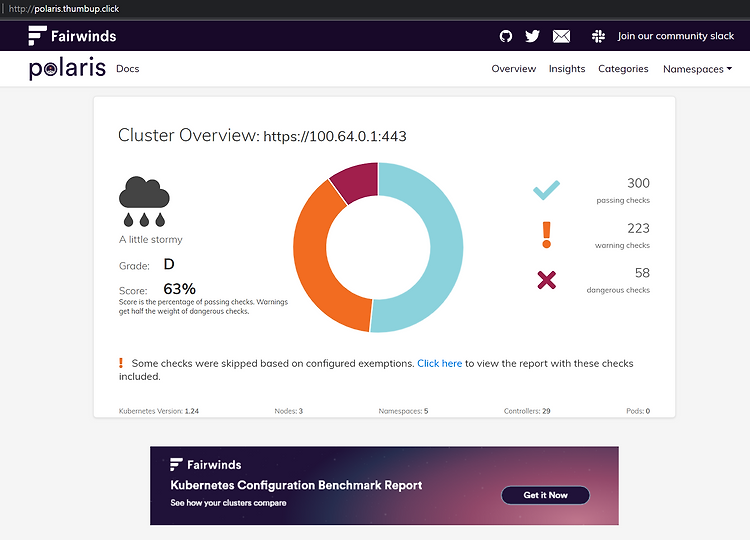Open the Insights nav item
Viewport: 750px width, 540px height.
pos(567,68)
